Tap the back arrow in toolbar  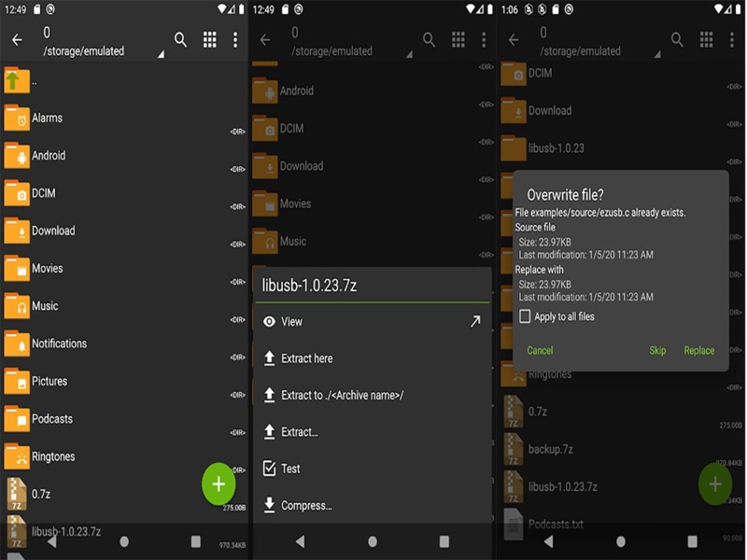tap(17, 39)
